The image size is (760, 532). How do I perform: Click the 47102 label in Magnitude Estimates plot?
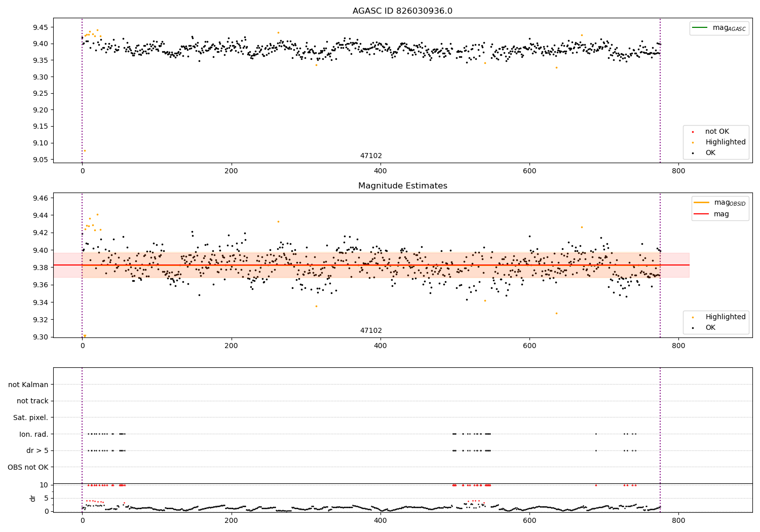click(x=371, y=331)
